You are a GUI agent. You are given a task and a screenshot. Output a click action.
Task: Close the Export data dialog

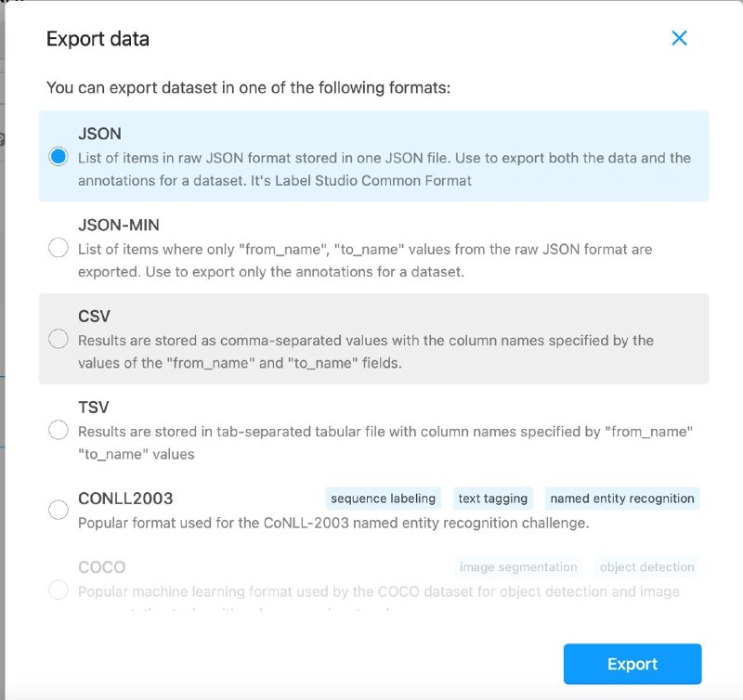tap(679, 38)
